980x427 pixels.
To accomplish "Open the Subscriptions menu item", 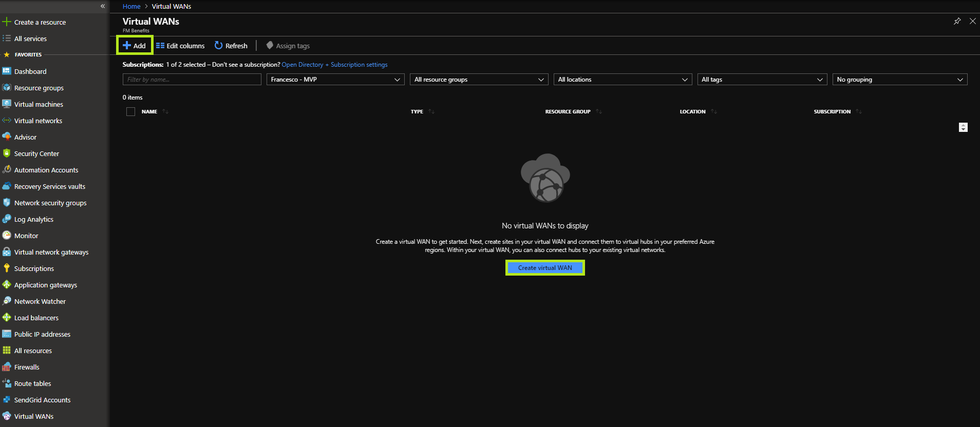I will (x=34, y=268).
